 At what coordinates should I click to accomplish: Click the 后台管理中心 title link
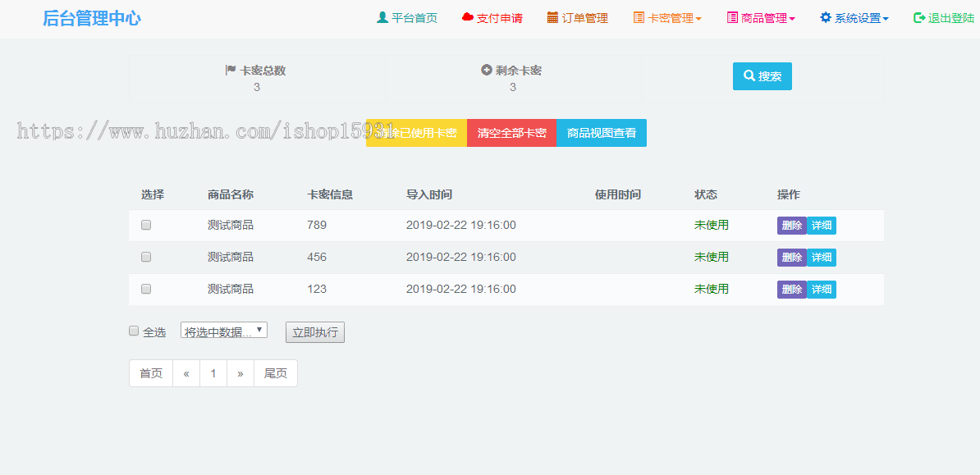coord(92,18)
